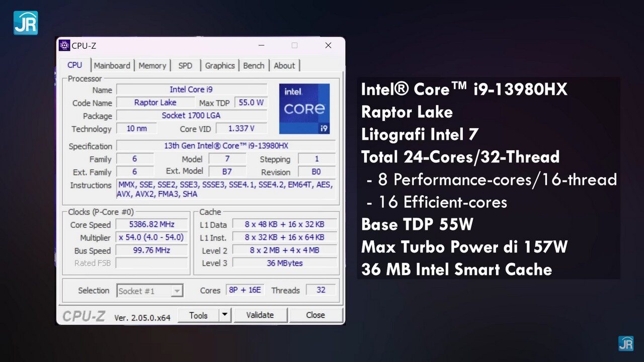Click the Intel Core i9 logo image
Screen dimensions: 644x362
(x=304, y=109)
